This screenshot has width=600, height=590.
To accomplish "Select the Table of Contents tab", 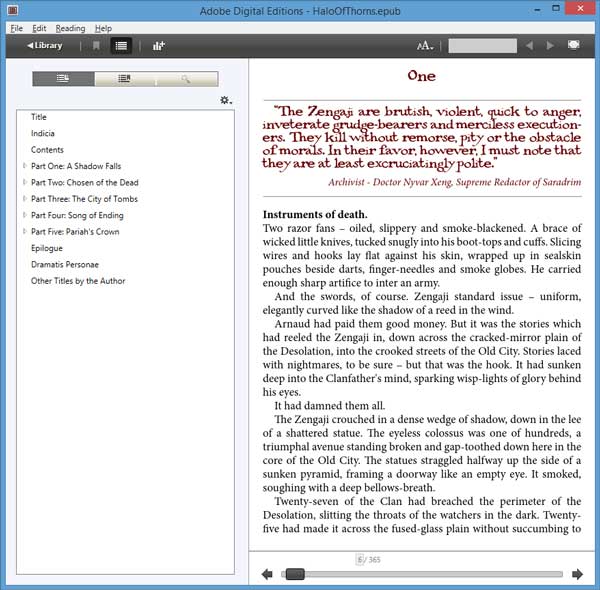I will click(x=64, y=79).
